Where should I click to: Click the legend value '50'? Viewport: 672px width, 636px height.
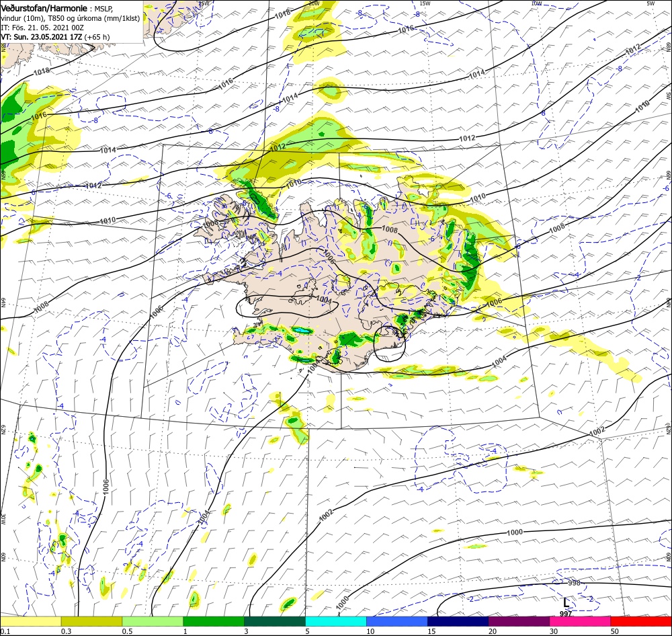pos(615,631)
